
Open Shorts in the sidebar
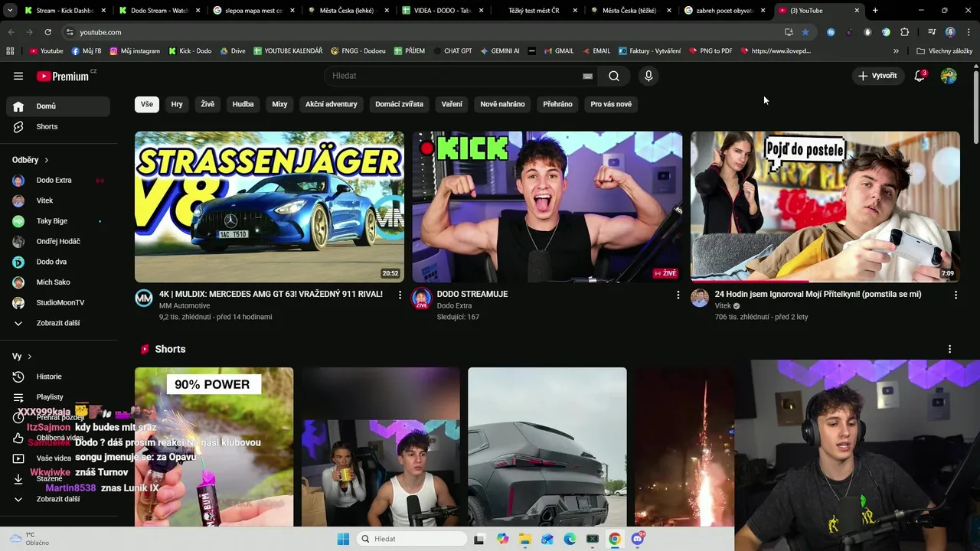58,126
